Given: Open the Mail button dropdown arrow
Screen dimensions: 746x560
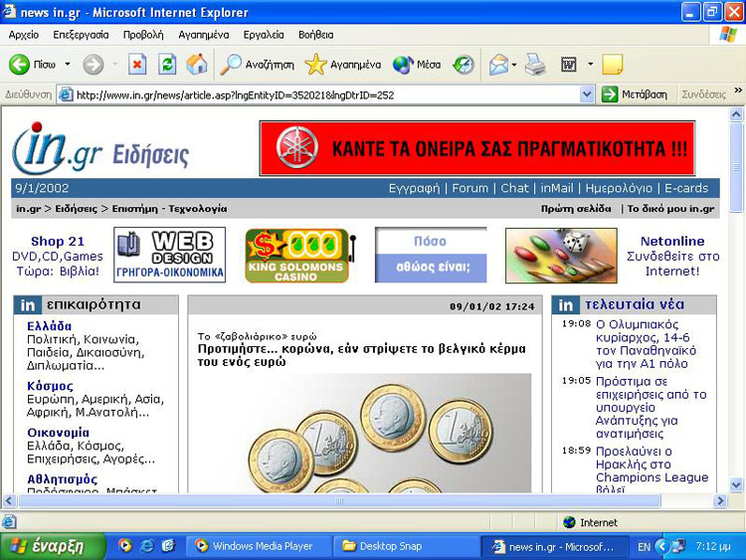Looking at the screenshot, I should pyautogui.click(x=514, y=65).
